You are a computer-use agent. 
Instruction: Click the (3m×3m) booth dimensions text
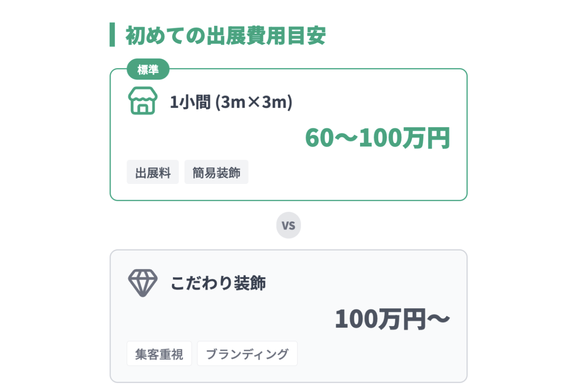pyautogui.click(x=254, y=102)
